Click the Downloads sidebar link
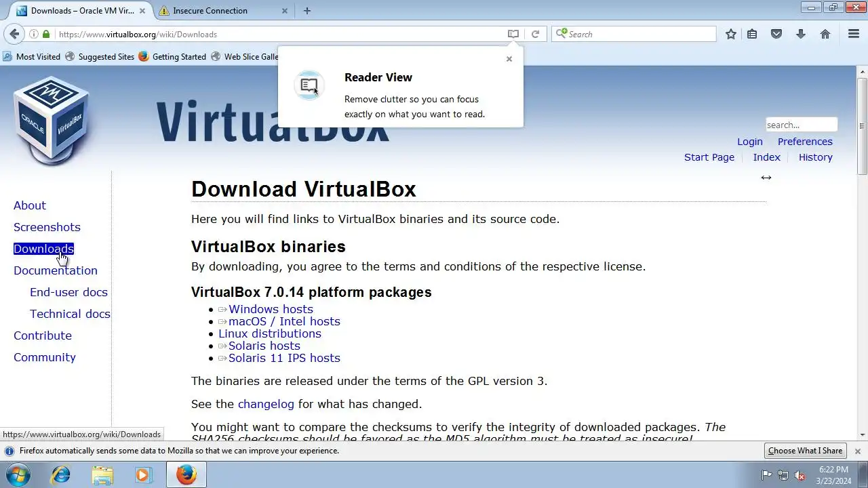 43,249
